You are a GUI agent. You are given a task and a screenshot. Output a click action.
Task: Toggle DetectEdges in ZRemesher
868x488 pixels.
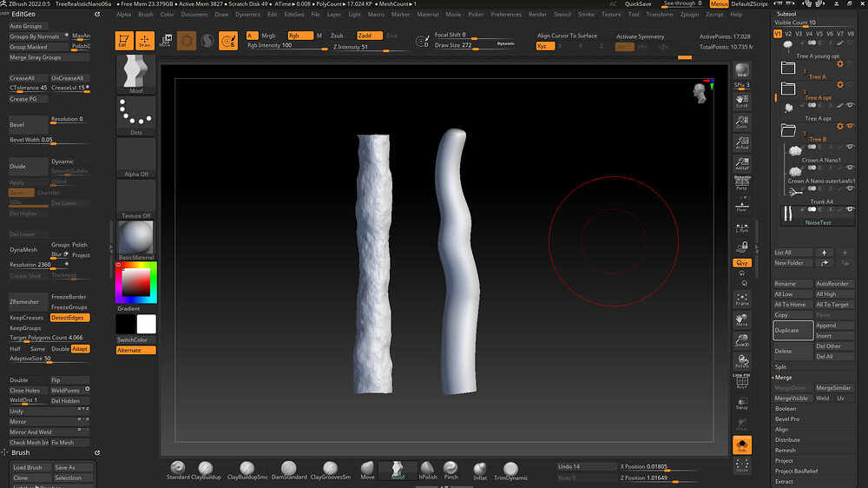69,318
